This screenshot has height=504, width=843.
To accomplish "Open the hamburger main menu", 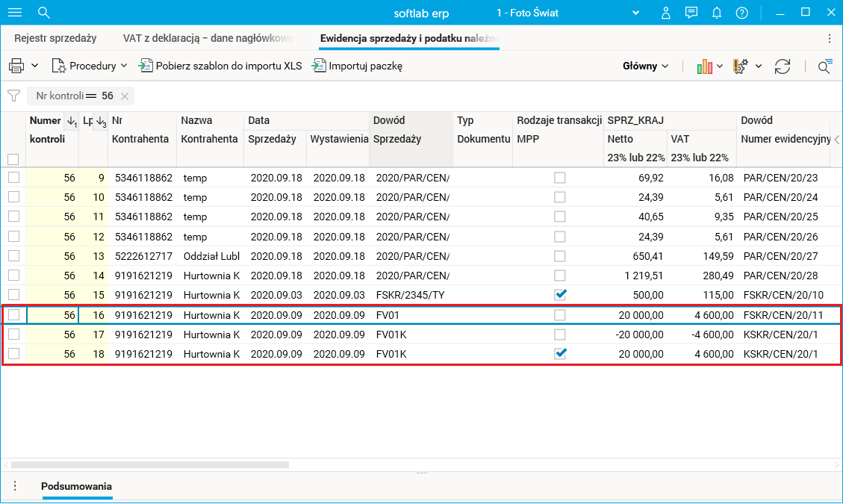I will 14,13.
